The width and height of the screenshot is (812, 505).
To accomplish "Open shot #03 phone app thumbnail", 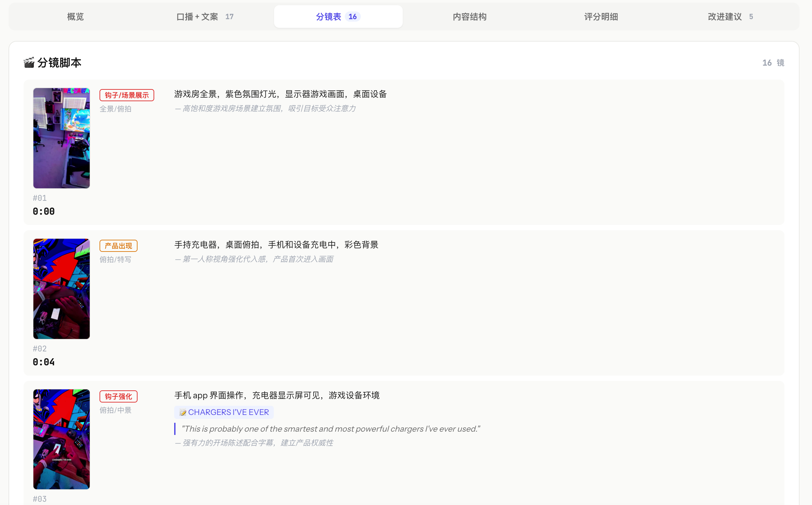I will (62, 439).
